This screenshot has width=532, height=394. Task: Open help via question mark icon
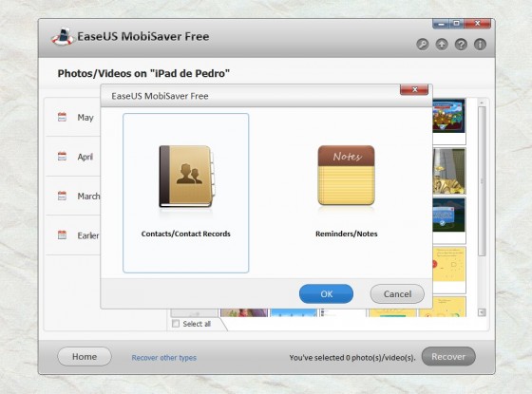click(461, 45)
